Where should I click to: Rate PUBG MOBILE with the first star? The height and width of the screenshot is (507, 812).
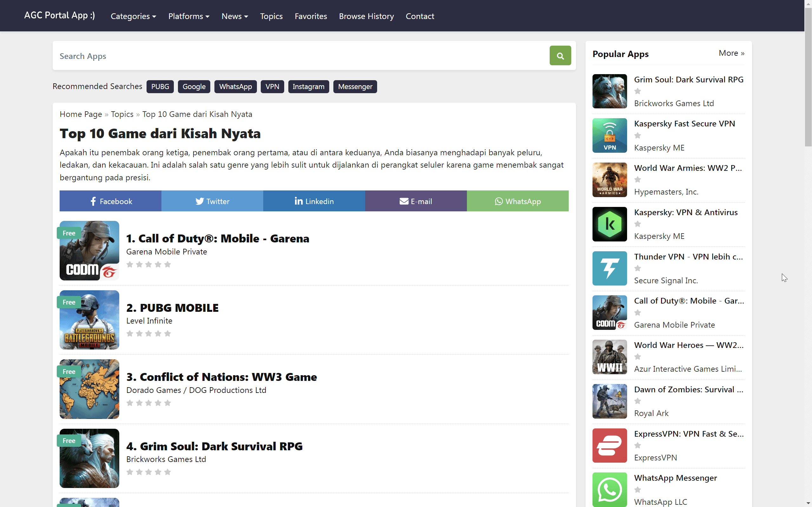(x=130, y=334)
